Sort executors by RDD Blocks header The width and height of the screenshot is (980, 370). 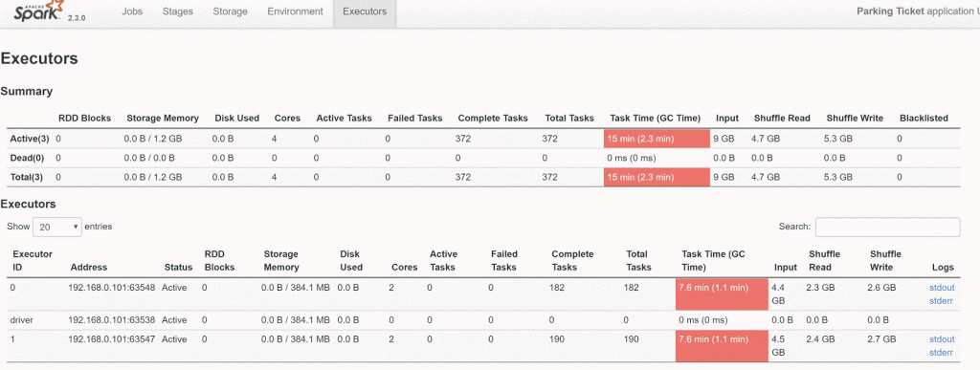[219, 260]
